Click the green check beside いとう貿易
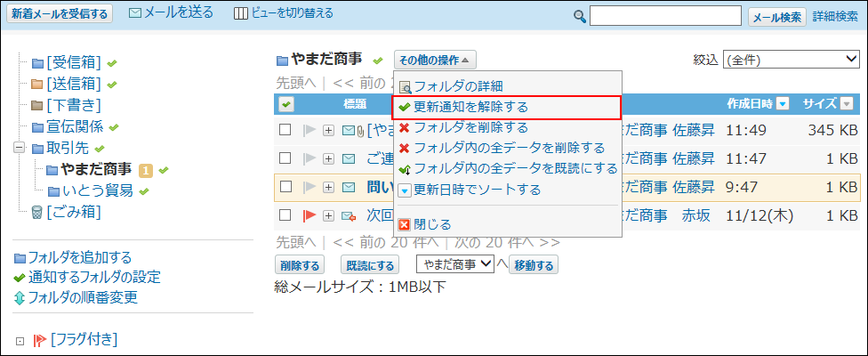 [x=144, y=191]
